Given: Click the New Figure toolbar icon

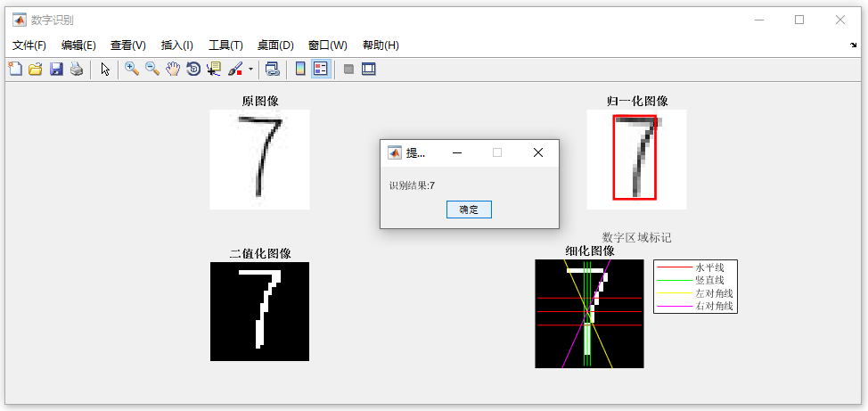Looking at the screenshot, I should click(x=14, y=69).
